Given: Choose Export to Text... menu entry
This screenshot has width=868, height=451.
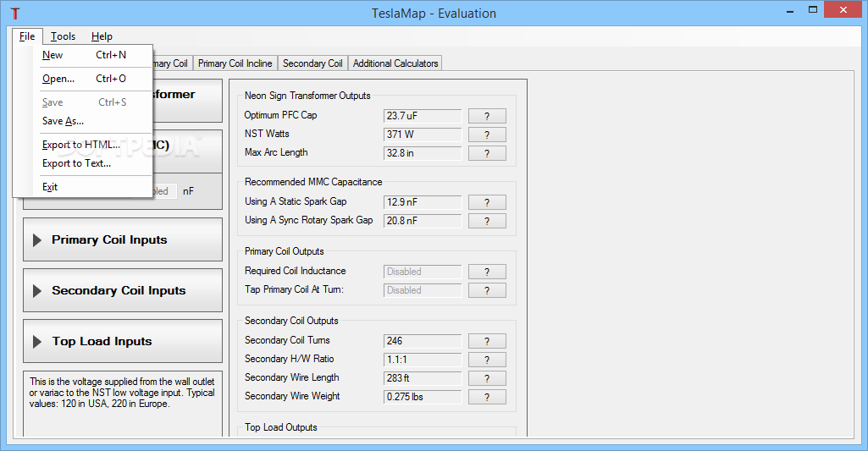Looking at the screenshot, I should (x=82, y=163).
